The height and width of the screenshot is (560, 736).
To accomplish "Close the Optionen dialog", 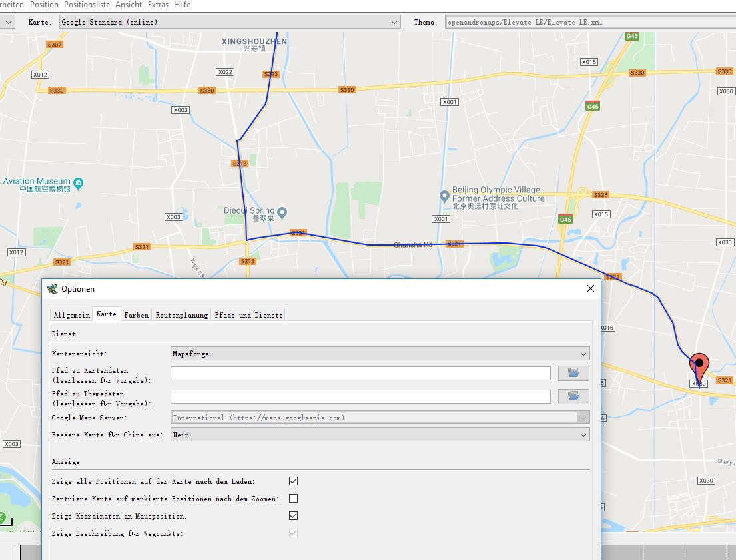I will (x=590, y=288).
